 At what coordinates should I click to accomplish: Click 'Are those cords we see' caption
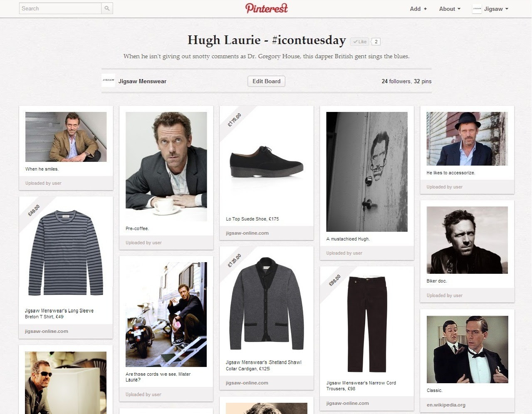[158, 377]
